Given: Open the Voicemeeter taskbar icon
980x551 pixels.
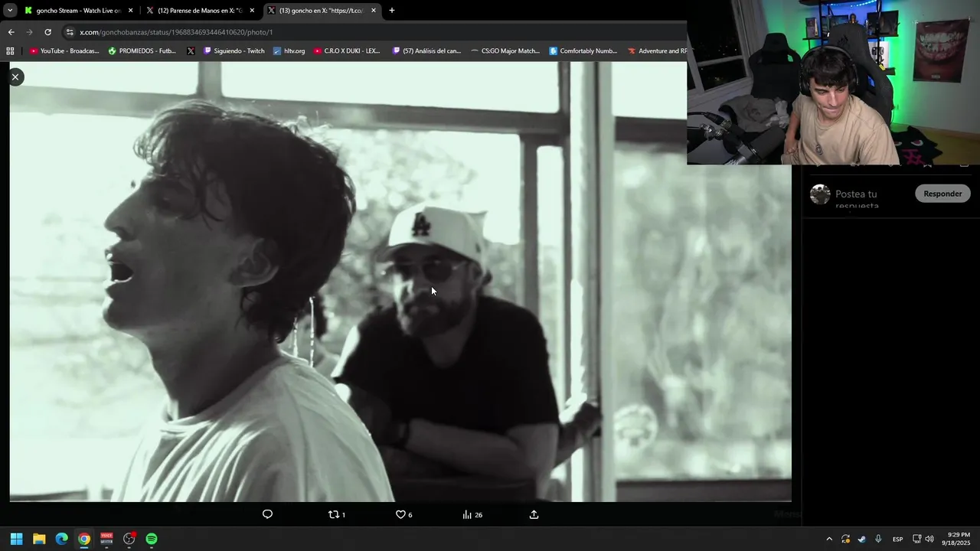Looking at the screenshot, I should coord(106,539).
